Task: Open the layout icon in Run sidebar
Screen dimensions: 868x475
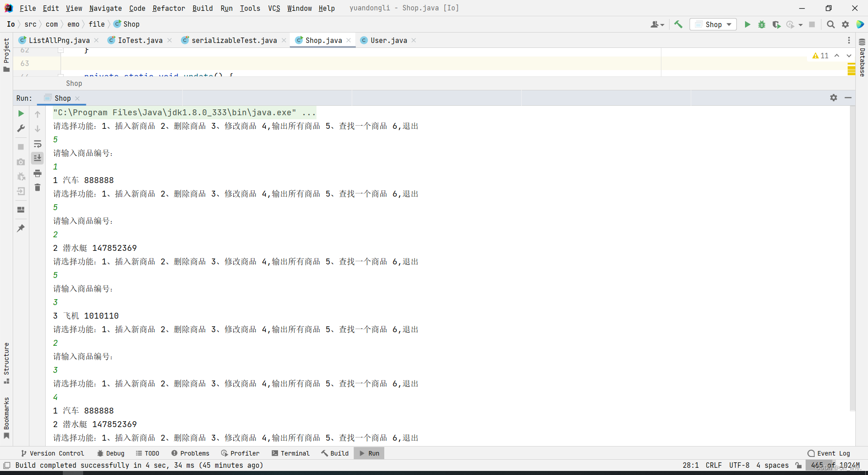Action: pos(21,210)
